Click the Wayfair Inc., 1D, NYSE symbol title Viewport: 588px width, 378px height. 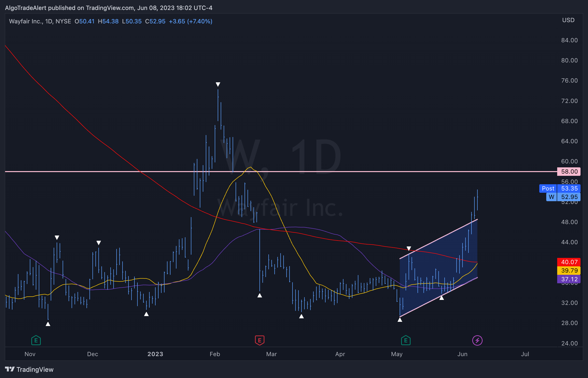(x=40, y=21)
